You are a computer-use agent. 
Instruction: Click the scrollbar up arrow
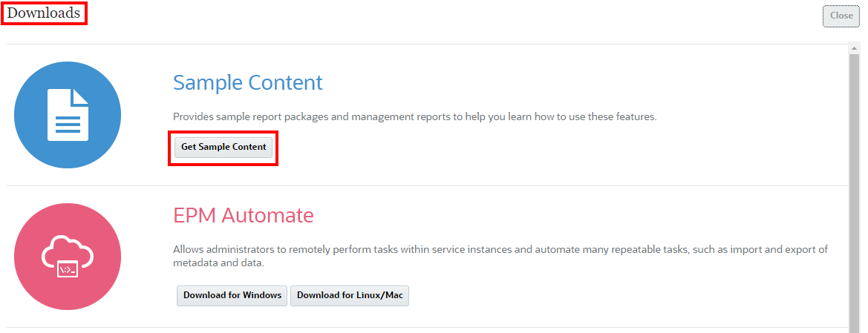coord(854,49)
